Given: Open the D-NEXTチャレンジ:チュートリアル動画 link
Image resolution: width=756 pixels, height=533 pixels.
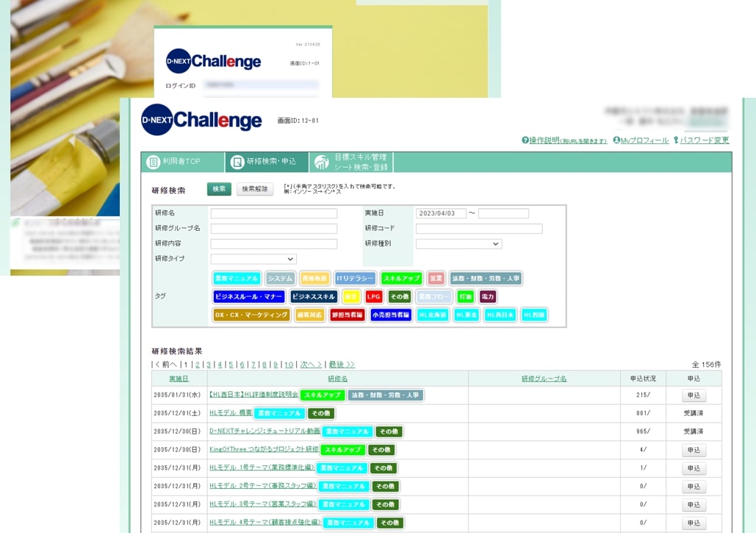Looking at the screenshot, I should click(264, 432).
